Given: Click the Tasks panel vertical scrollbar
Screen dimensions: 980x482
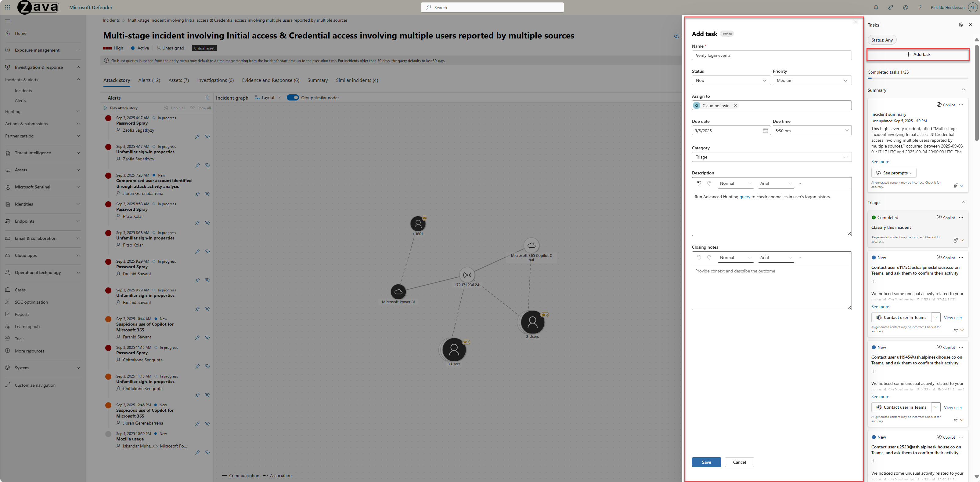Looking at the screenshot, I should pyautogui.click(x=976, y=93).
